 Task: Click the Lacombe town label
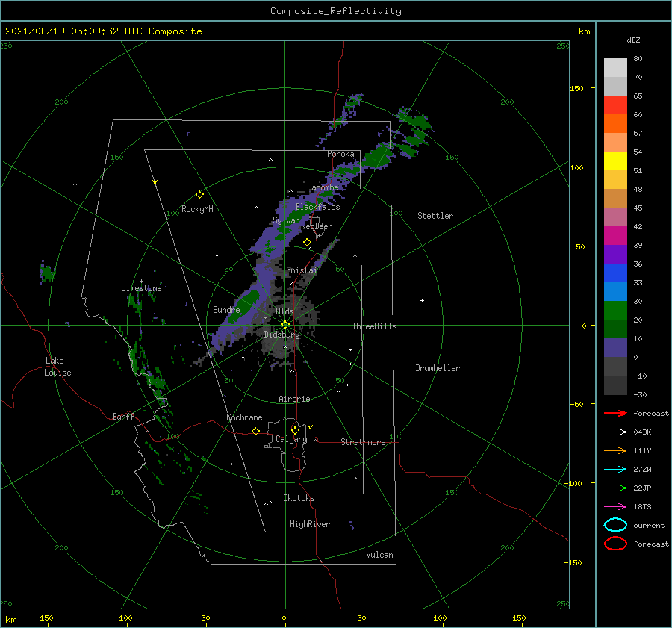[323, 187]
